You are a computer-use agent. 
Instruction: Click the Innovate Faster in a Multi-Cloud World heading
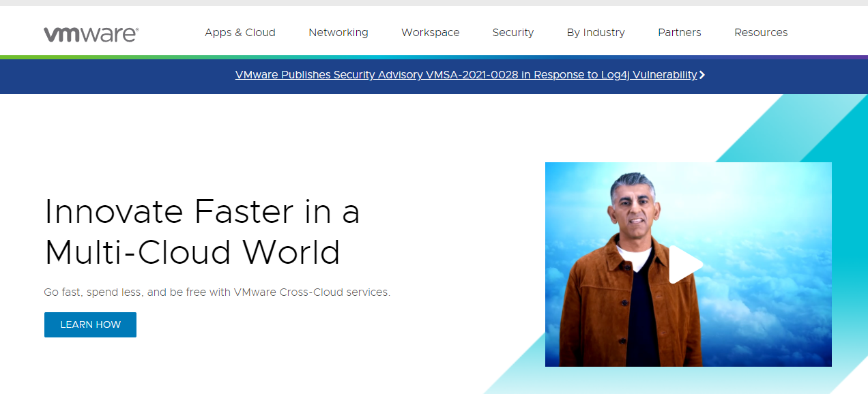pyautogui.click(x=202, y=232)
